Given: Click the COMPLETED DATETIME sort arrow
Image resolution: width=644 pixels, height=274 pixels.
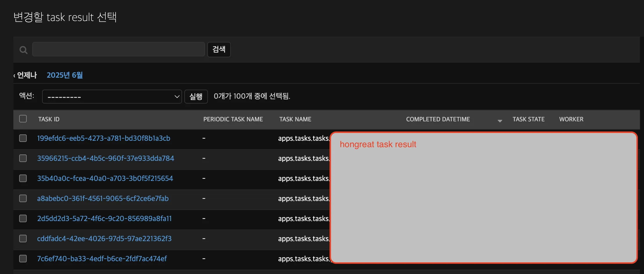Looking at the screenshot, I should coord(500,121).
